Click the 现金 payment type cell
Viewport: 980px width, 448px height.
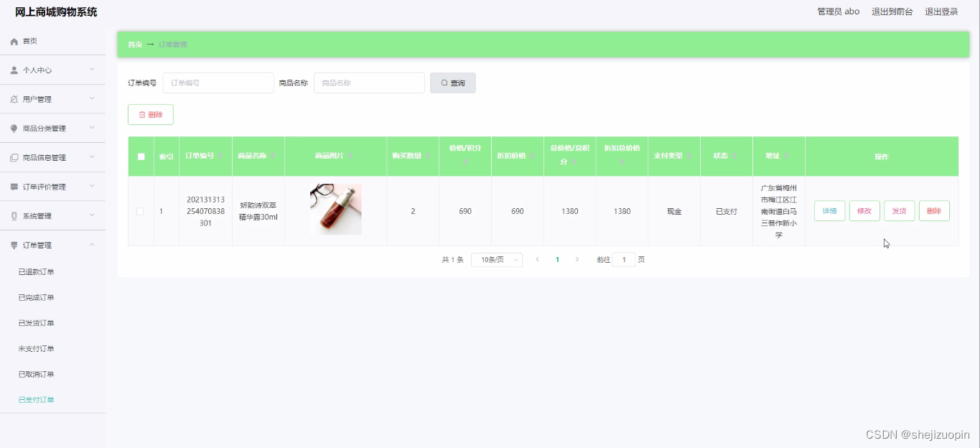tap(674, 212)
